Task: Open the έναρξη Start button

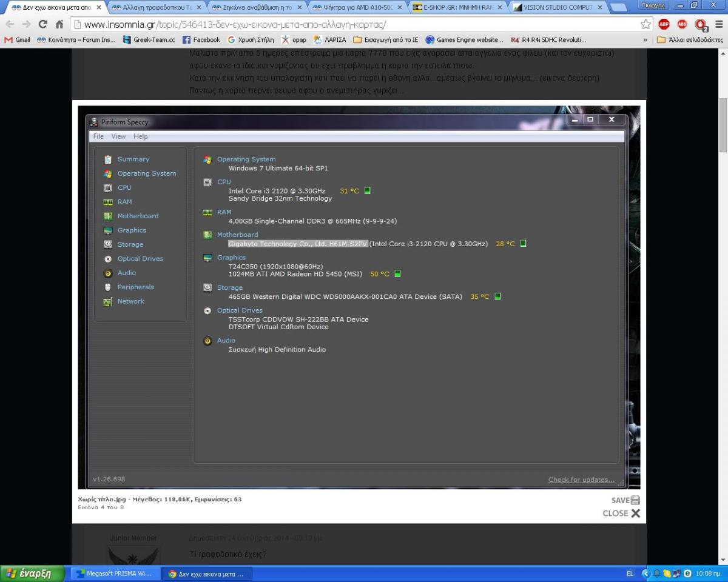Action: 32,574
